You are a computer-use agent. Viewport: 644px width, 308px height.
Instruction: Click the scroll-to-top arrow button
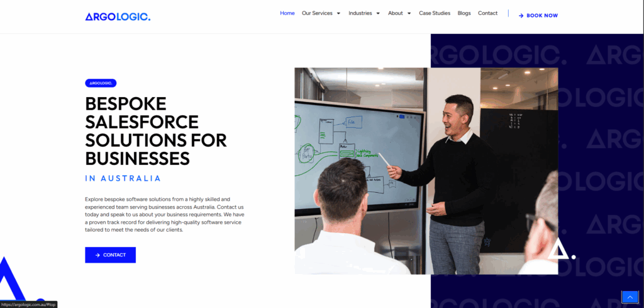(630, 297)
